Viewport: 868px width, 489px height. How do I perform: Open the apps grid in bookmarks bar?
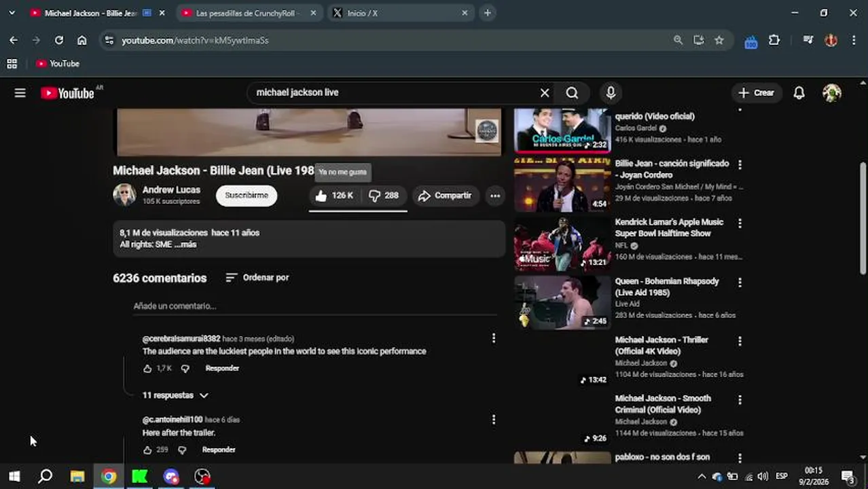point(12,63)
